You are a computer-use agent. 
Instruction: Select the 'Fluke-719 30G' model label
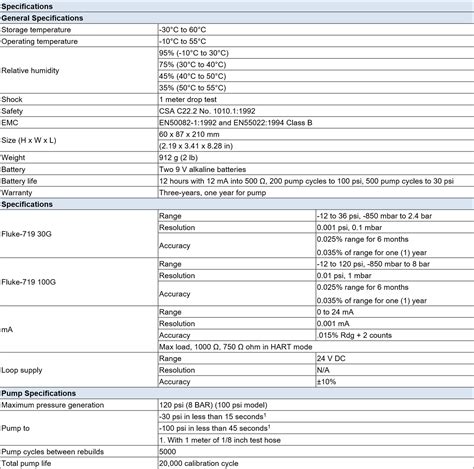pyautogui.click(x=26, y=234)
